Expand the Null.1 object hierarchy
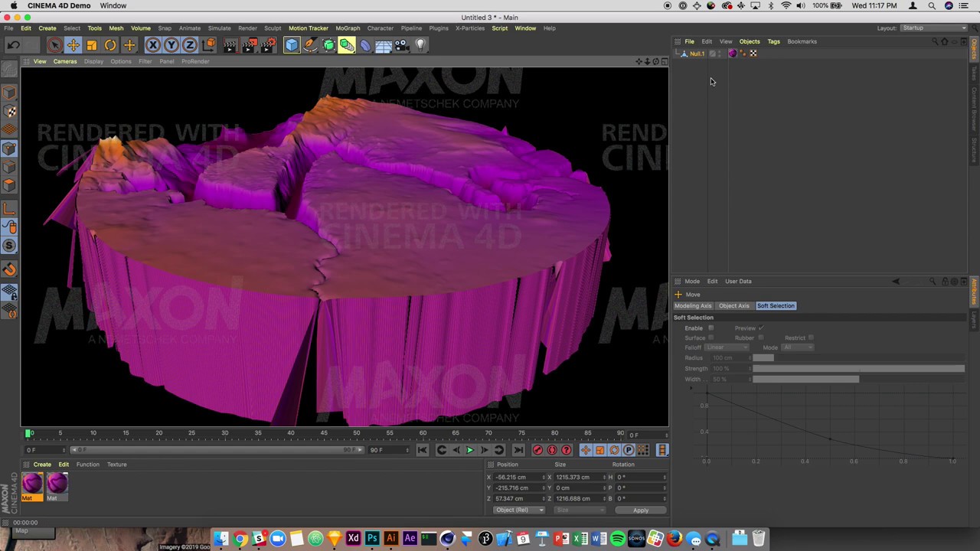Screen dimensions: 980x551 coord(678,54)
